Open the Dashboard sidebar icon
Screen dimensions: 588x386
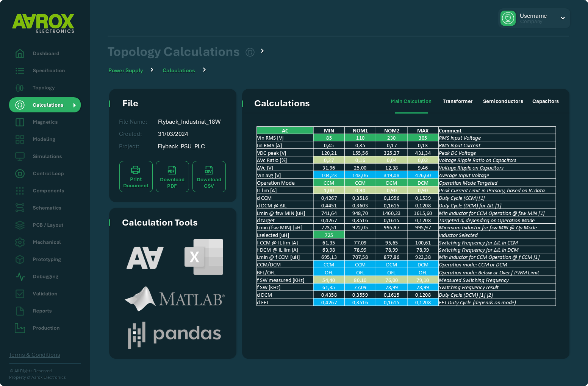pos(20,53)
